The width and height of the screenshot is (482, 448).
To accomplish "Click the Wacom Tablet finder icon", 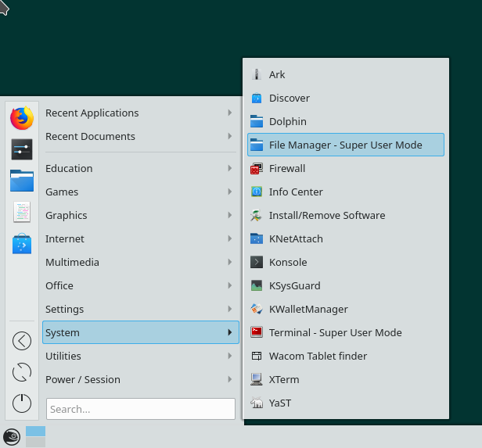I will pos(257,356).
